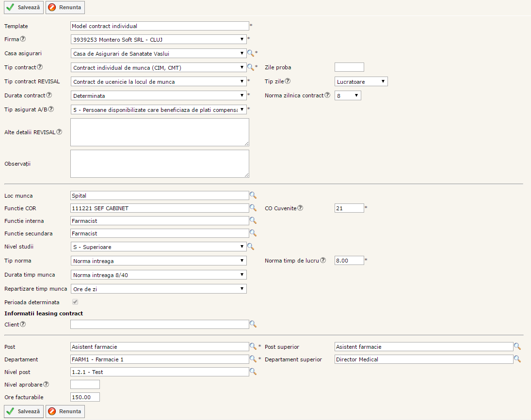
Task: Click the search icon for Functie COR
Action: coord(253,208)
